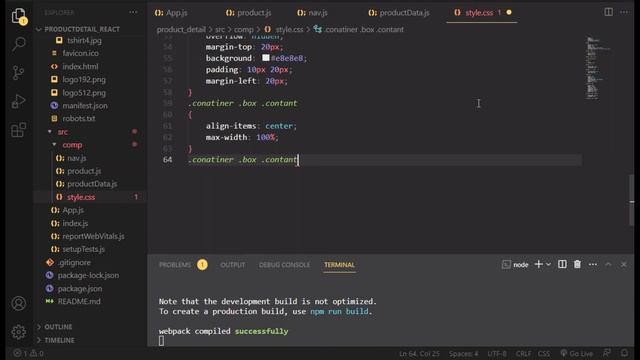Open tshirt4.jpg in the explorer
The width and height of the screenshot is (640, 360).
84,40
